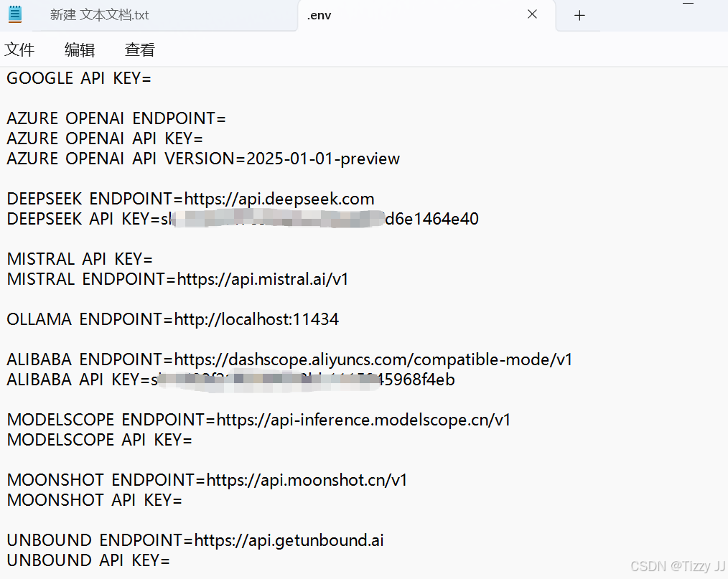Click the AZURE_OPENAI_API_VERSION=2025-01-01-preview line
This screenshot has height=579, width=728.
pyautogui.click(x=203, y=159)
